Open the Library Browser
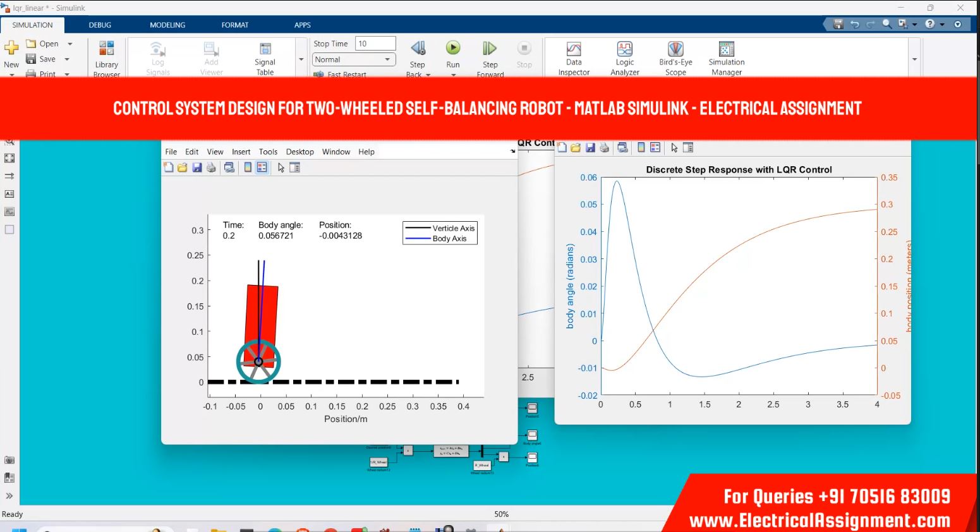This screenshot has width=980, height=532. [107, 58]
